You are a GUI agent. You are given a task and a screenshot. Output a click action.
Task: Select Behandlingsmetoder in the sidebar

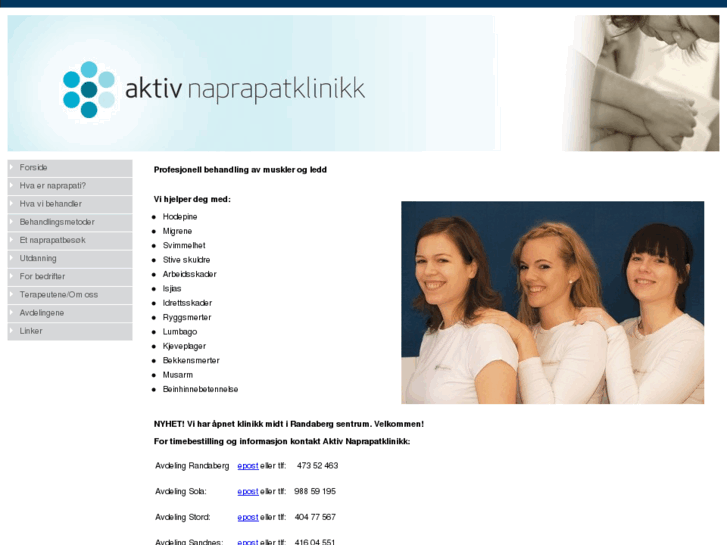point(70,222)
